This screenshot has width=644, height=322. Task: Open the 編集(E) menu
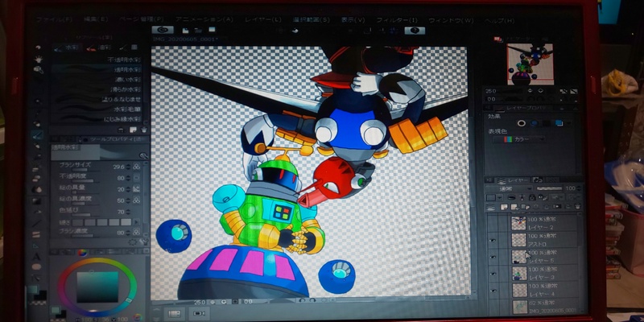(x=96, y=19)
